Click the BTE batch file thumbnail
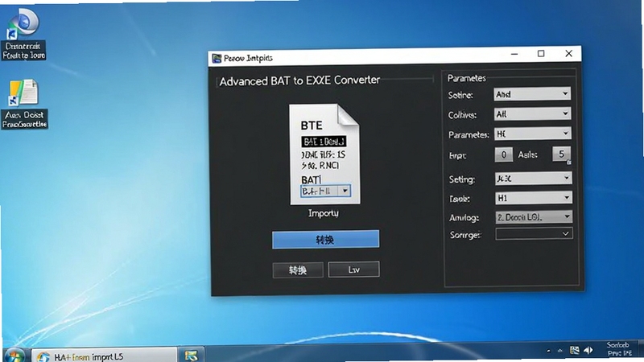 pyautogui.click(x=324, y=154)
